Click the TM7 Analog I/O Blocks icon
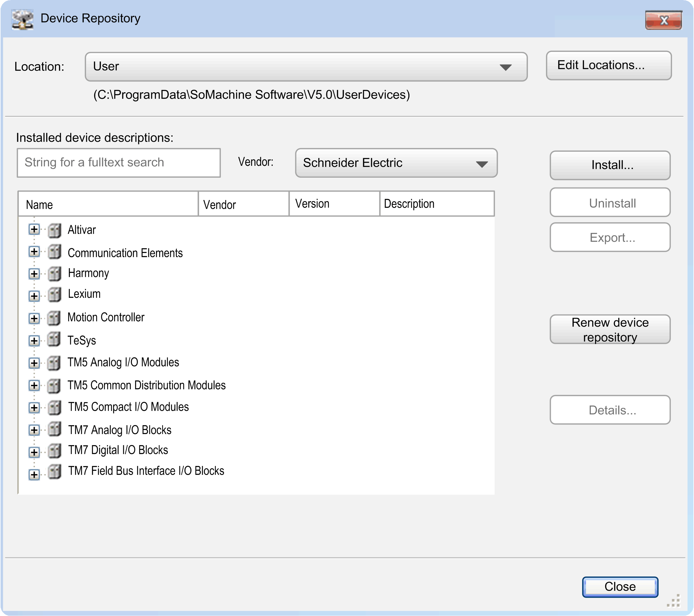Viewport: 694px width, 616px height. 54,429
